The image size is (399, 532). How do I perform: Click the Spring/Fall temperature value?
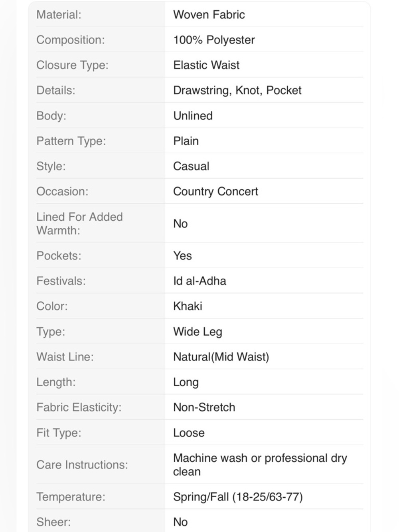tap(238, 497)
